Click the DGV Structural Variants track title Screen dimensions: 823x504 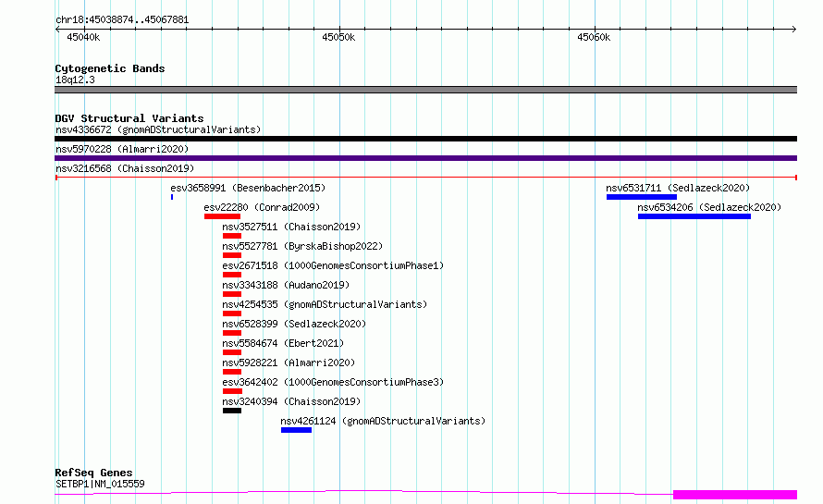click(129, 118)
